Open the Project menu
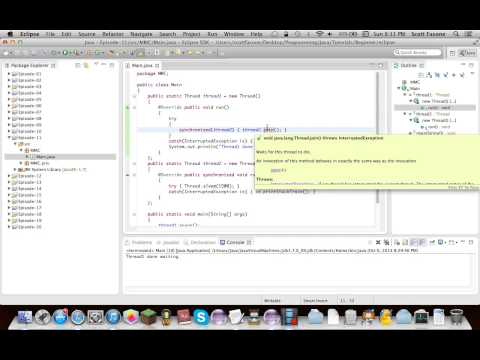Screen dimensions: 480x360 coord(191,34)
